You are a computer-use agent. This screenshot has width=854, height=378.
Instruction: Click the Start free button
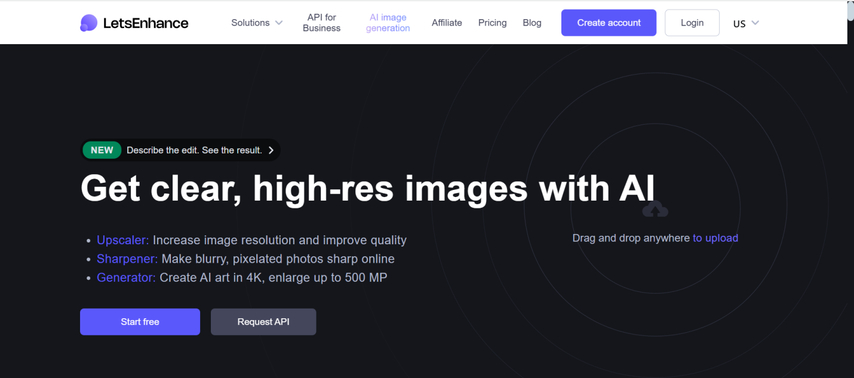click(x=140, y=322)
